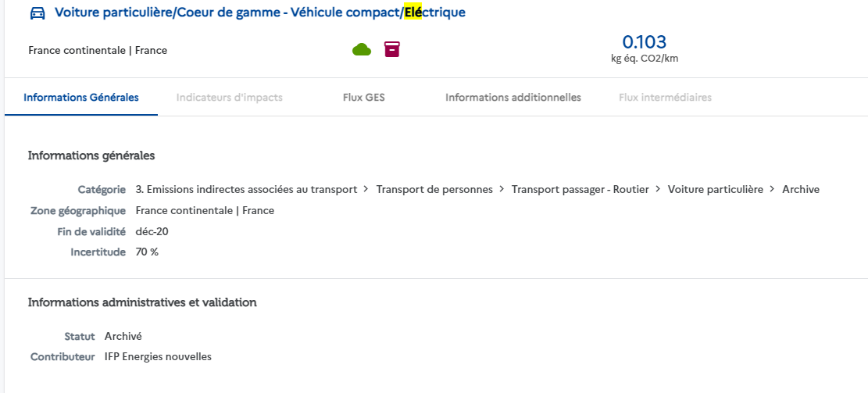
Task: Switch to the Informations Générales tab
Action: point(81,98)
